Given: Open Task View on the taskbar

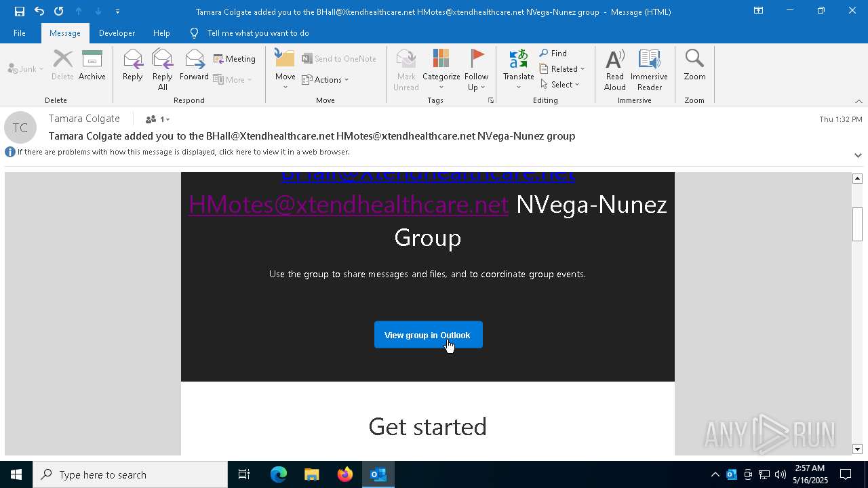Looking at the screenshot, I should pos(244,474).
